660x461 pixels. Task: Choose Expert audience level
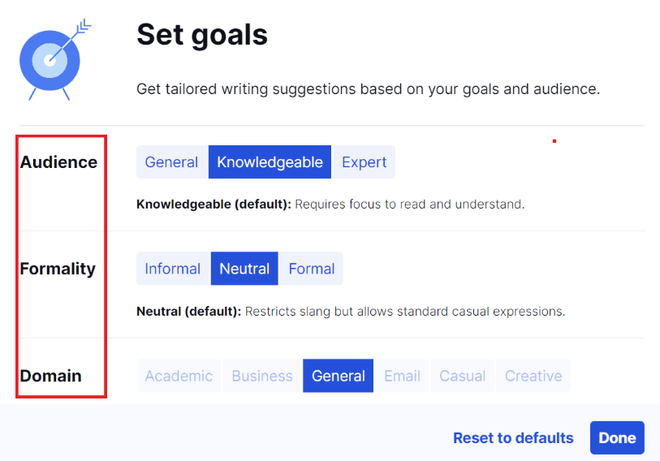[x=364, y=162]
